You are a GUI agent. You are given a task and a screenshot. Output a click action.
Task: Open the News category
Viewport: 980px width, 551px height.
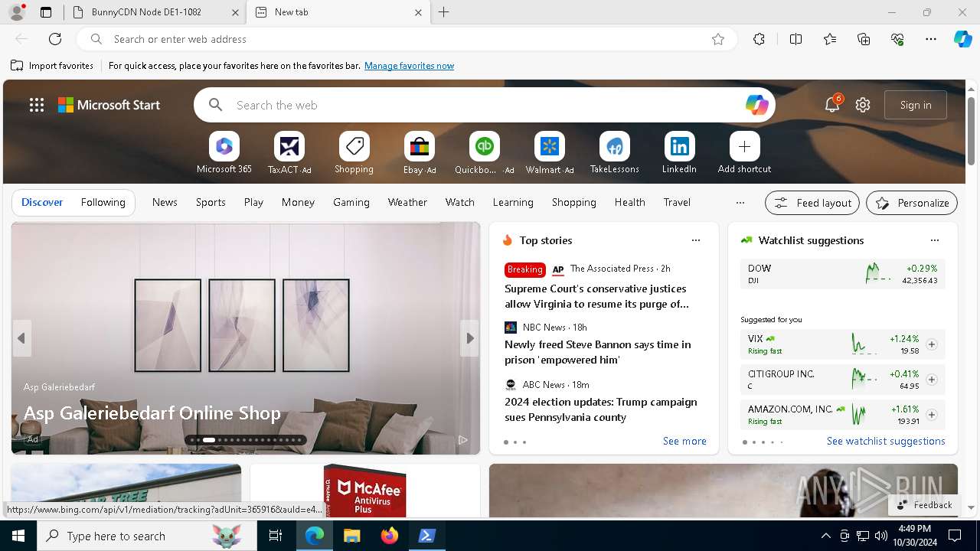165,202
